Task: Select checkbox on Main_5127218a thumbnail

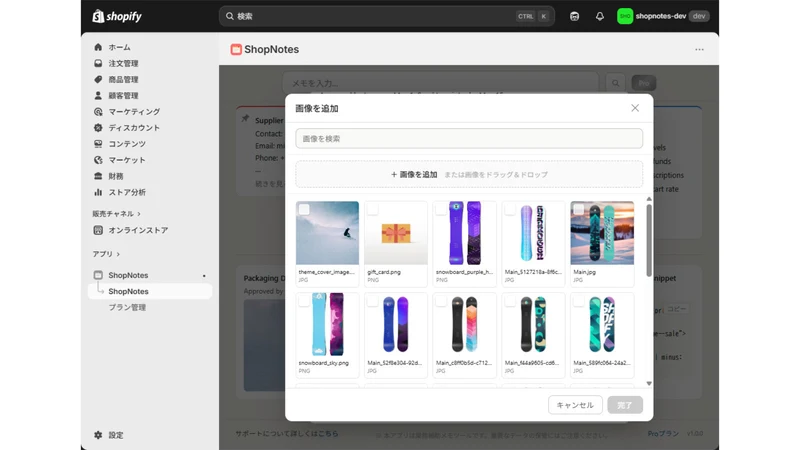Action: [510, 210]
